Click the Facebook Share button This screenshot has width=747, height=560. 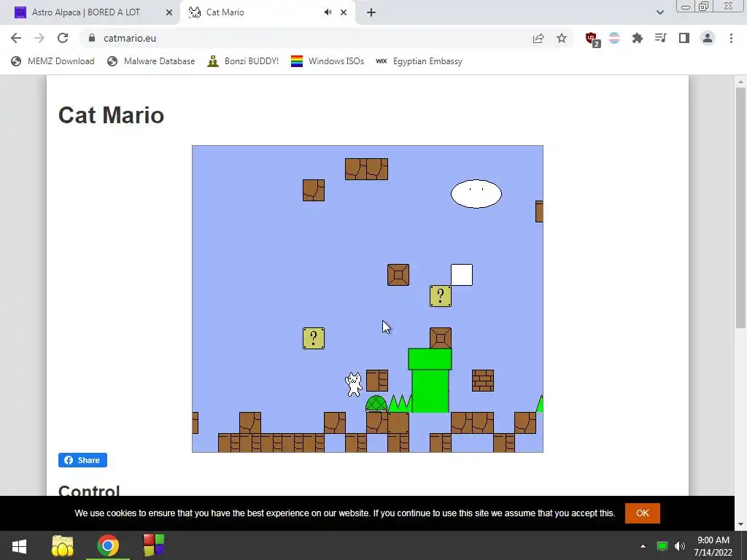[82, 460]
